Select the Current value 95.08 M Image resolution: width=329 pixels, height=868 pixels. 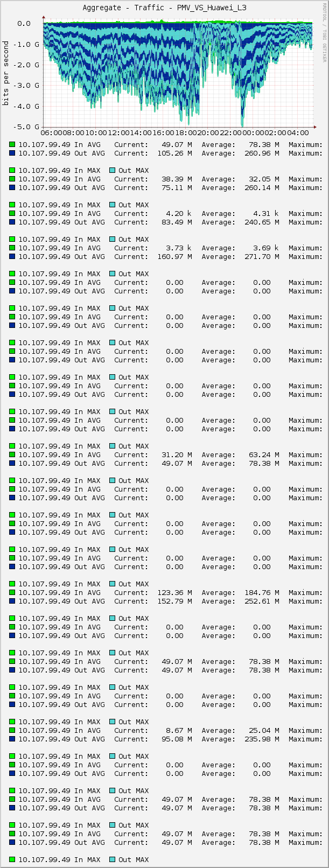(x=177, y=739)
